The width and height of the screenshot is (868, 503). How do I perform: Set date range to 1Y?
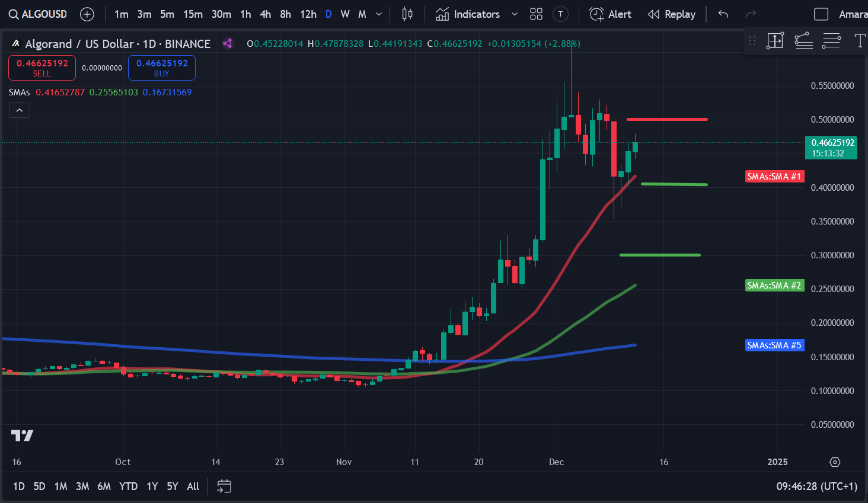152,486
